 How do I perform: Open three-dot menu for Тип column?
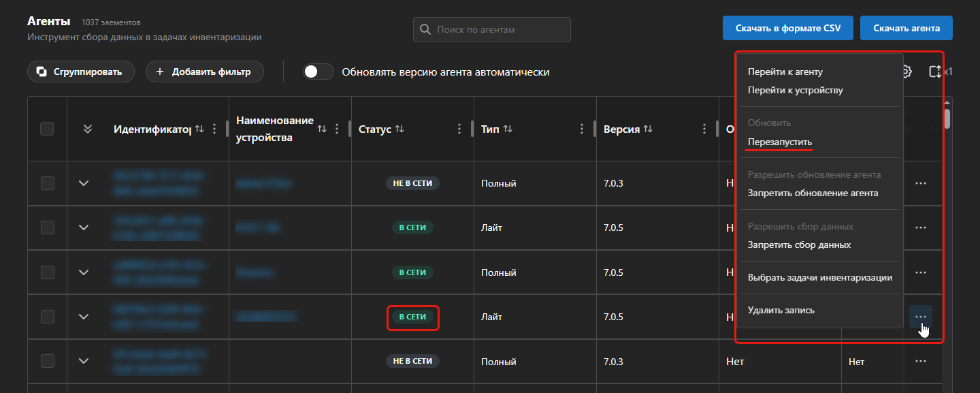pos(582,129)
